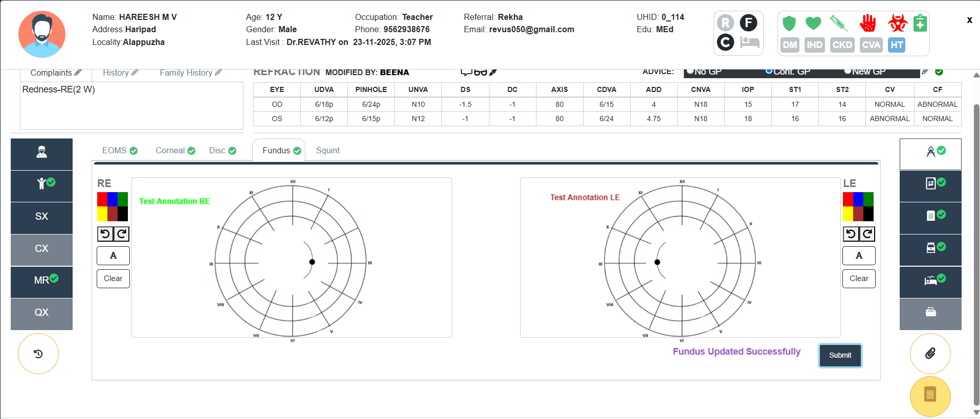Redo drawing on LE fundus
The width and height of the screenshot is (980, 419).
pyautogui.click(x=867, y=234)
